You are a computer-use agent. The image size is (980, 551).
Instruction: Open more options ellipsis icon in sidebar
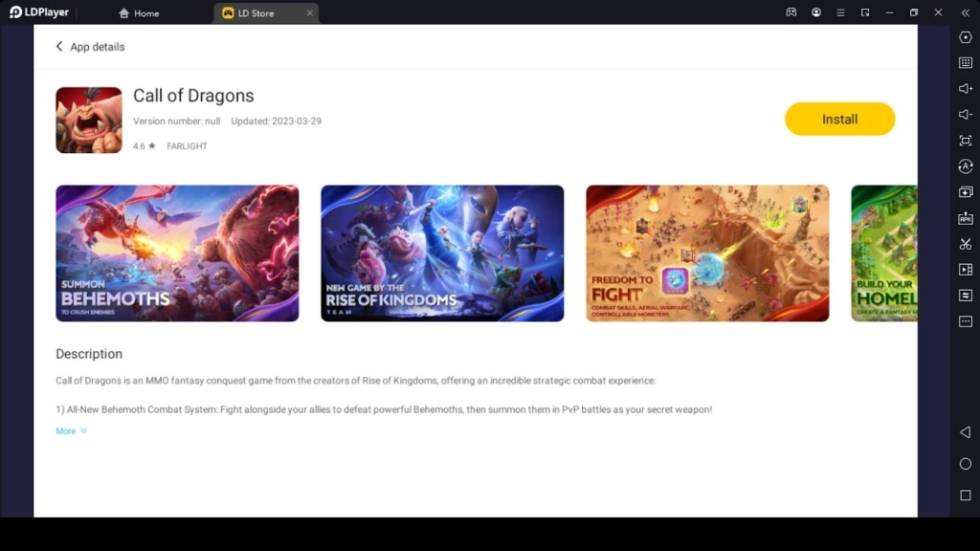pyautogui.click(x=965, y=321)
